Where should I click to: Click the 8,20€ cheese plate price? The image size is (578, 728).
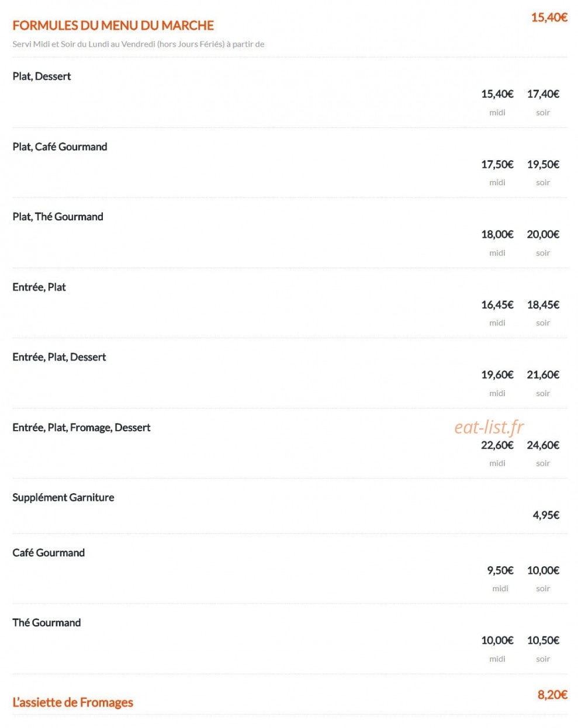tap(552, 694)
